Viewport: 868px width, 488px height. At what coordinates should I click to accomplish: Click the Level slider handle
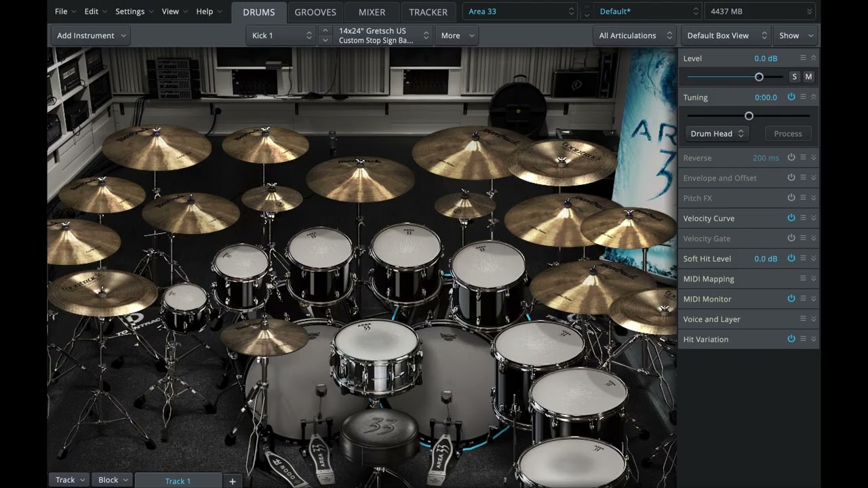point(759,77)
